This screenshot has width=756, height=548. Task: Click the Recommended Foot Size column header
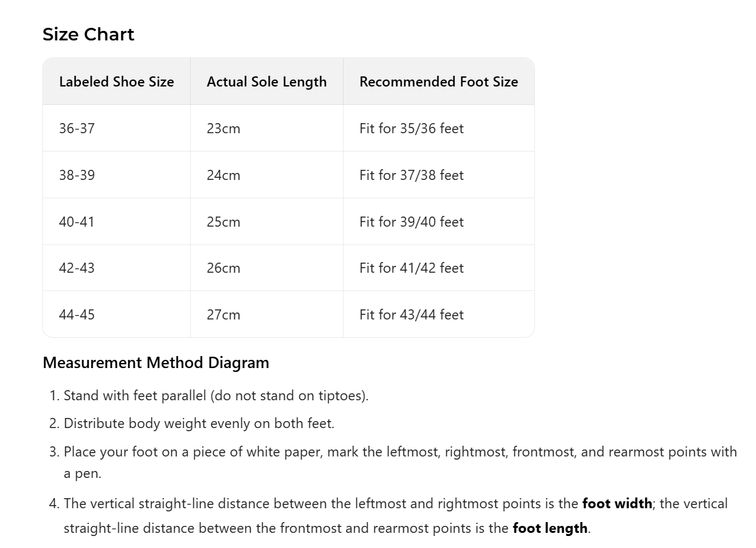(x=438, y=81)
